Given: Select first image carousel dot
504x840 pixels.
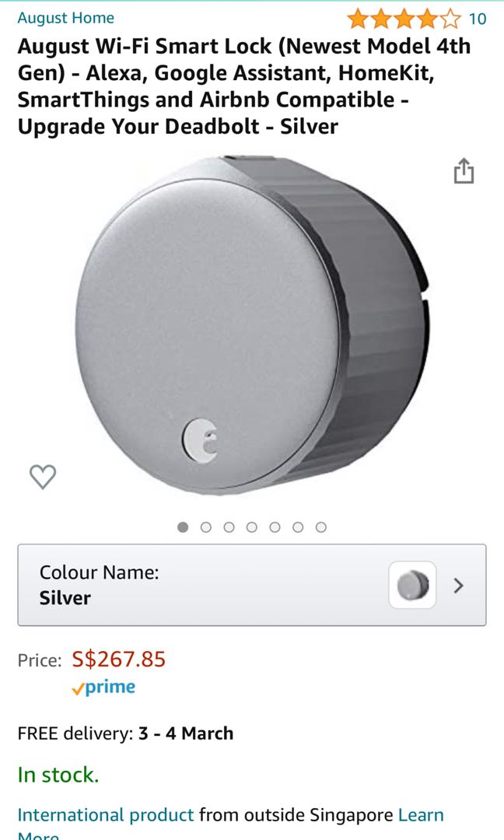Looking at the screenshot, I should point(183,527).
